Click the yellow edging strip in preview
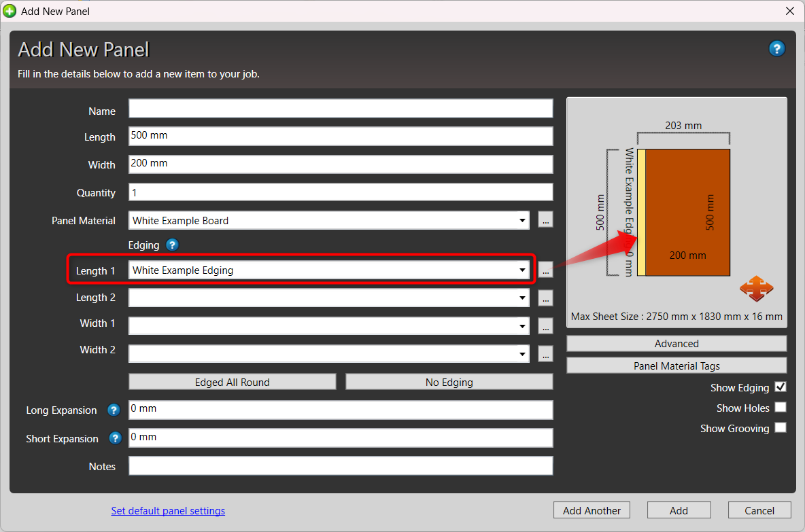 (x=641, y=213)
